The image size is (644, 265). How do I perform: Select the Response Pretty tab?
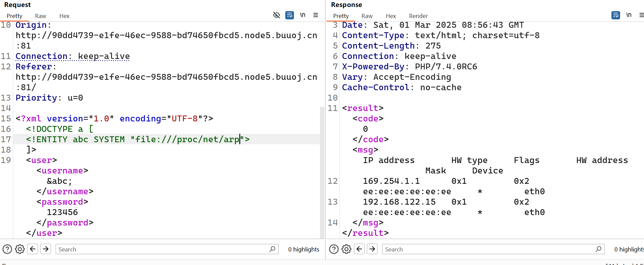[341, 16]
